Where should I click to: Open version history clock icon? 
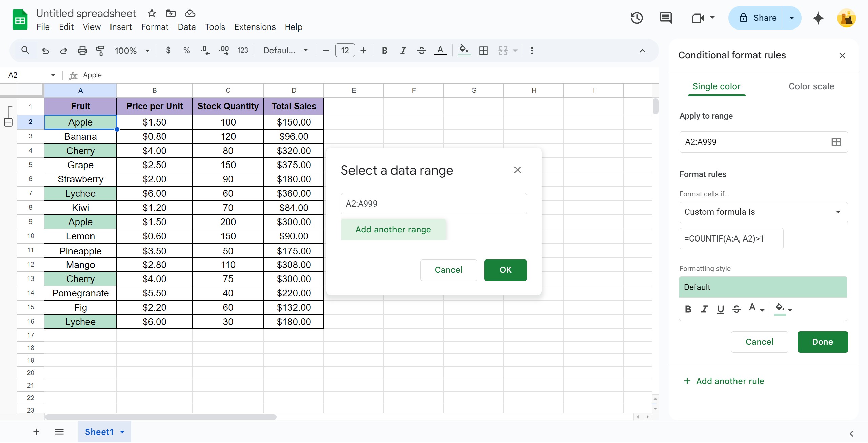[x=637, y=18]
